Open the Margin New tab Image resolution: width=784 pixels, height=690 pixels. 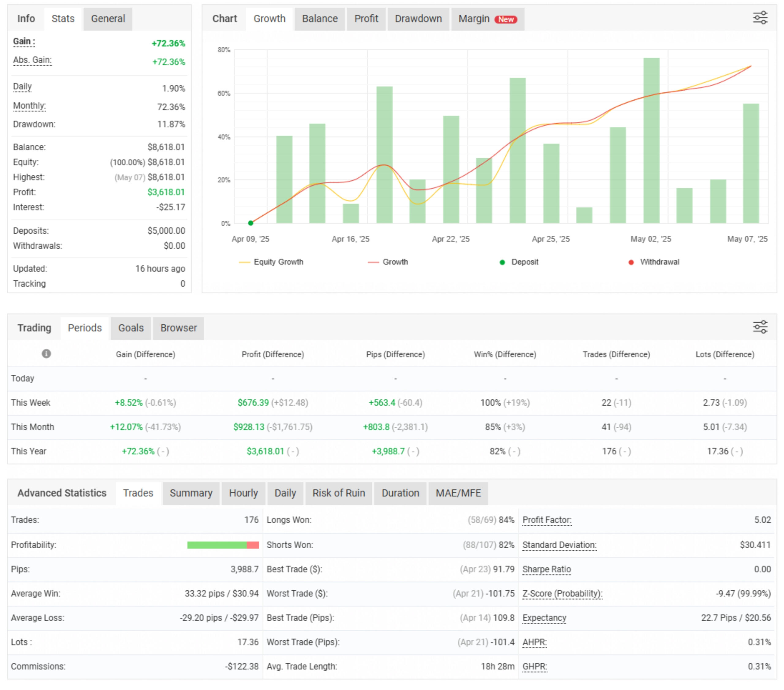point(487,19)
